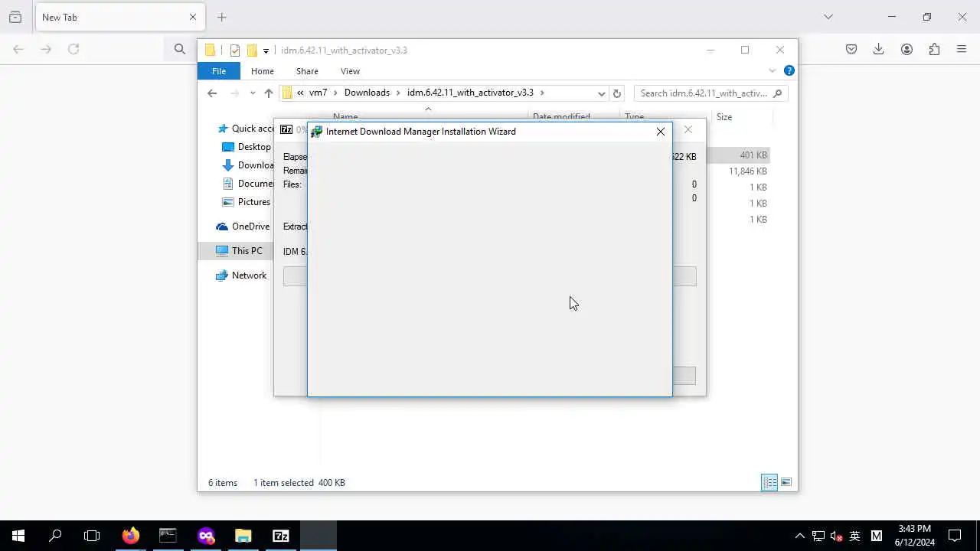The width and height of the screenshot is (980, 551).
Task: Click the browser back arrow
Action: pos(18,49)
